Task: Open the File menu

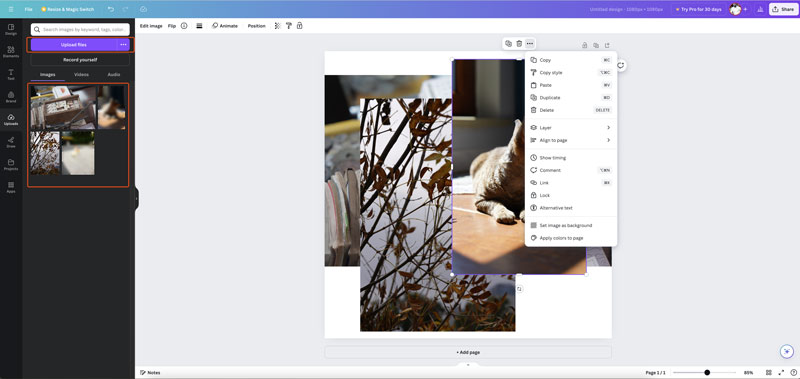Action: tap(29, 9)
